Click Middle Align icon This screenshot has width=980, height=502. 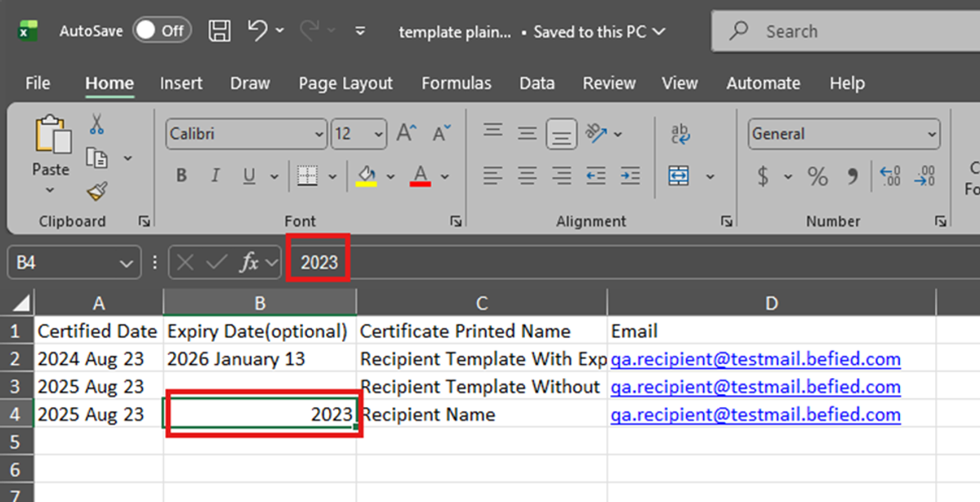[x=527, y=132]
